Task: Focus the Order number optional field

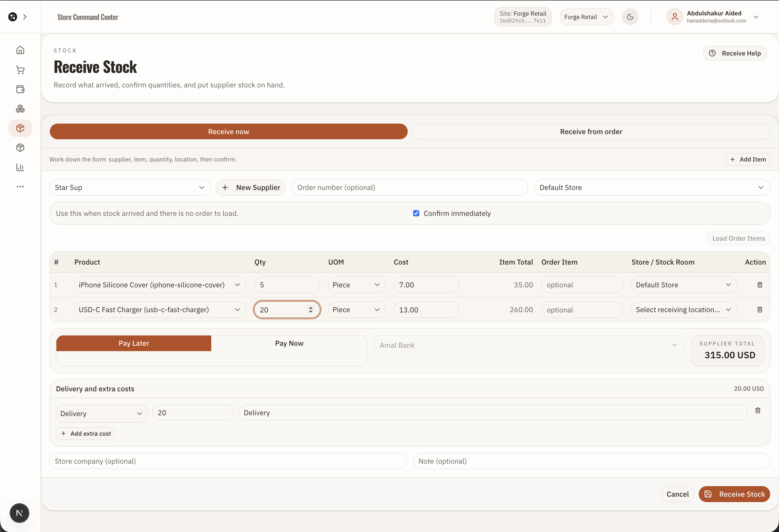Action: click(x=410, y=187)
